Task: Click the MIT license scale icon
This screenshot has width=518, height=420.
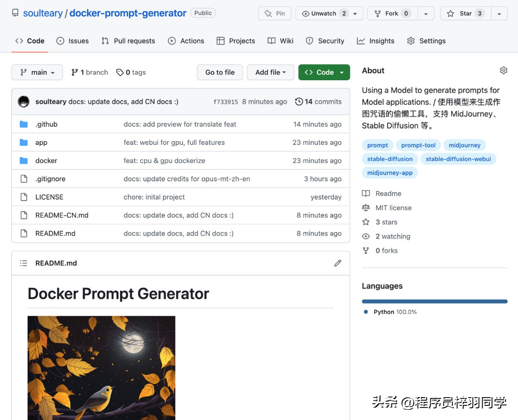Action: click(x=366, y=208)
